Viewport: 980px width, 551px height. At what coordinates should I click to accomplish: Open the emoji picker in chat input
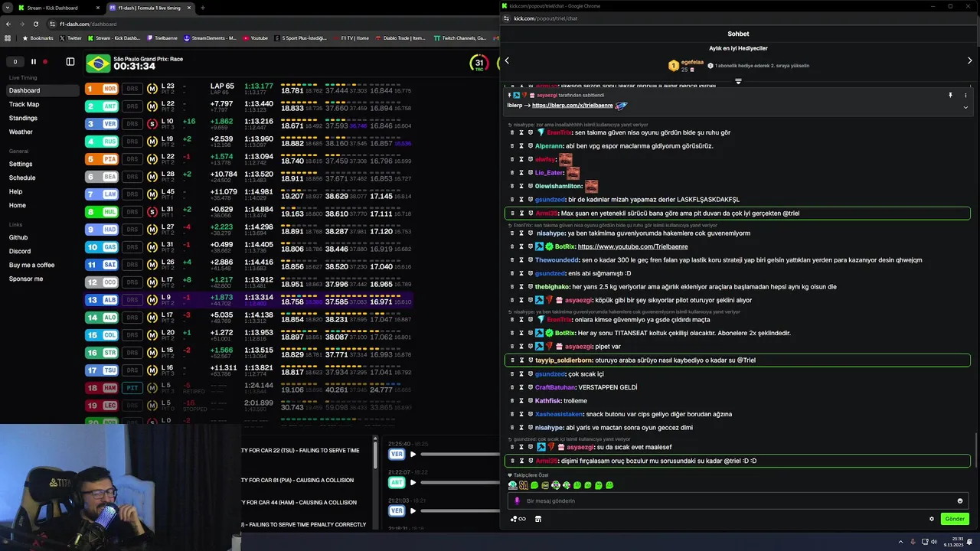959,501
